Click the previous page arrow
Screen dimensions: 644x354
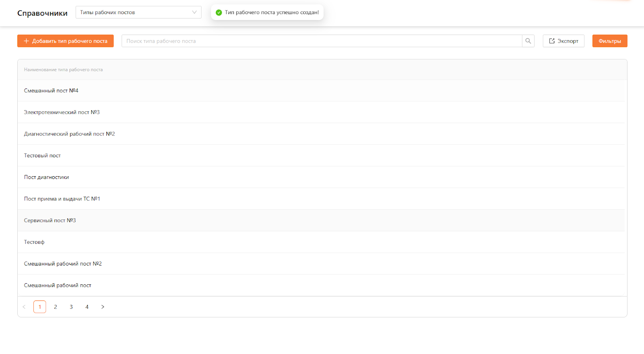coord(24,307)
